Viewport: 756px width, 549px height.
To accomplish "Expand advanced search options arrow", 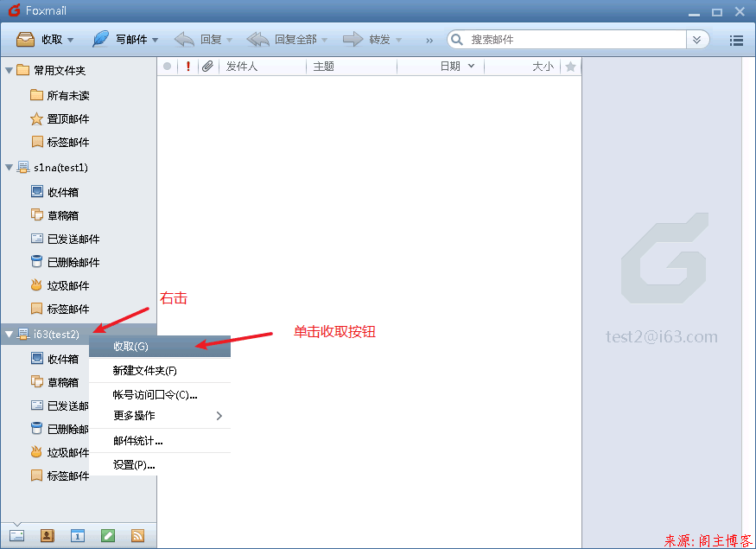I will [x=696, y=40].
